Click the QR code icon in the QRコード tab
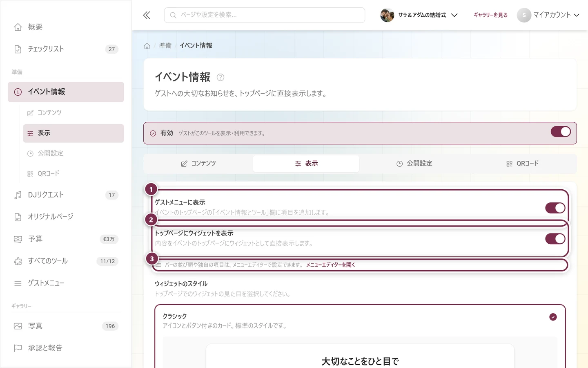Viewport: 588px width, 368px height. [509, 164]
